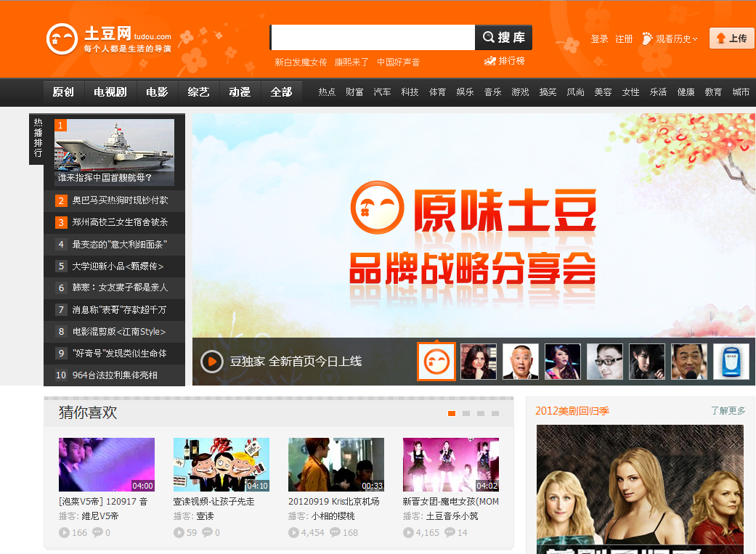Open ranked item 奥巴马买热狗时现钞付款
The width and height of the screenshot is (756, 554).
point(121,200)
